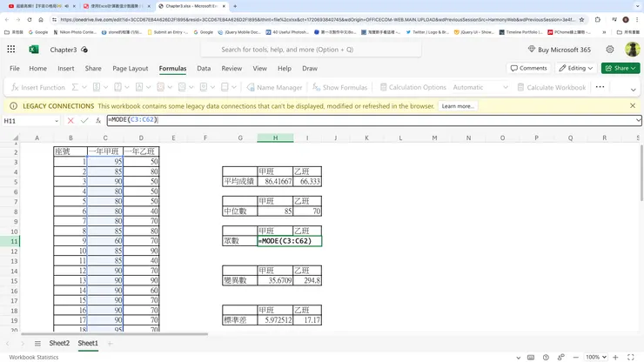644x362 pixels.
Task: Open the Comments pane
Action: pos(528,68)
